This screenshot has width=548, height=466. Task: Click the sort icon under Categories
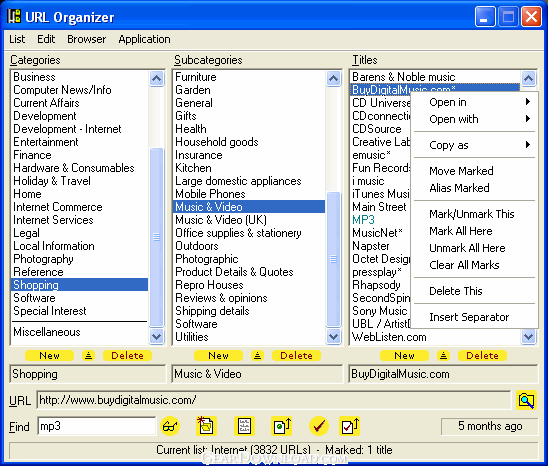click(88, 356)
